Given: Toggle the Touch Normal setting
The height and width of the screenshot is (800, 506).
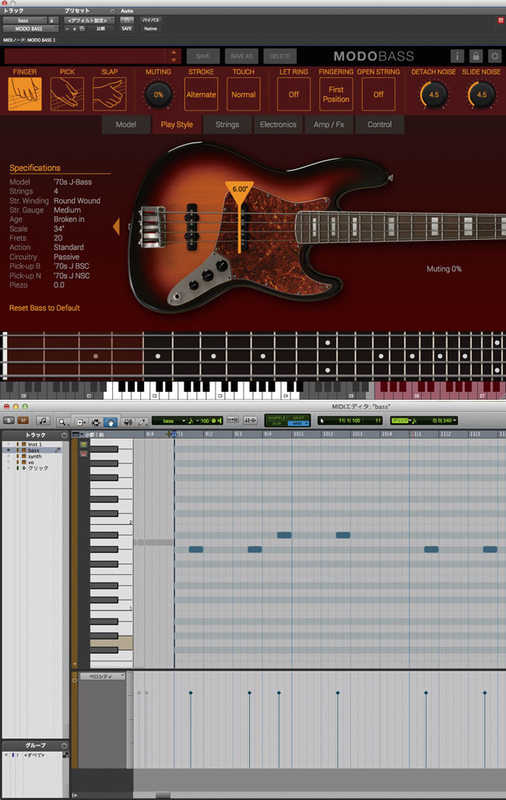Looking at the screenshot, I should [x=243, y=94].
